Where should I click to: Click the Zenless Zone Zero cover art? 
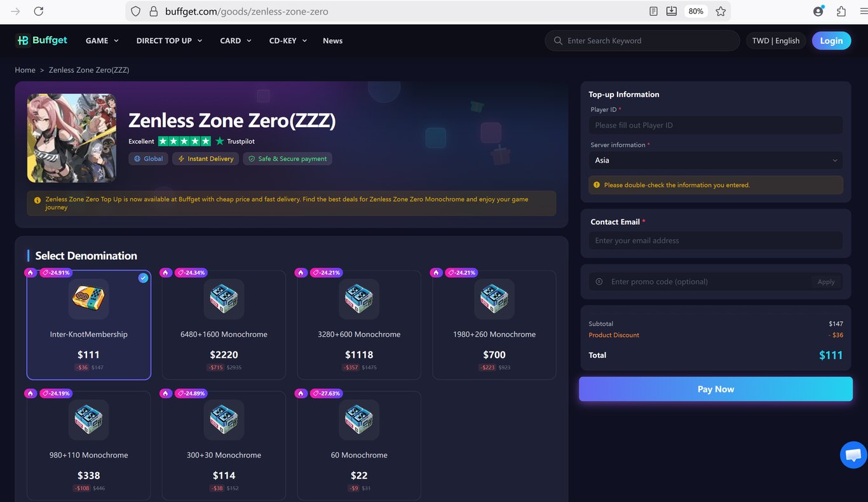coord(72,138)
